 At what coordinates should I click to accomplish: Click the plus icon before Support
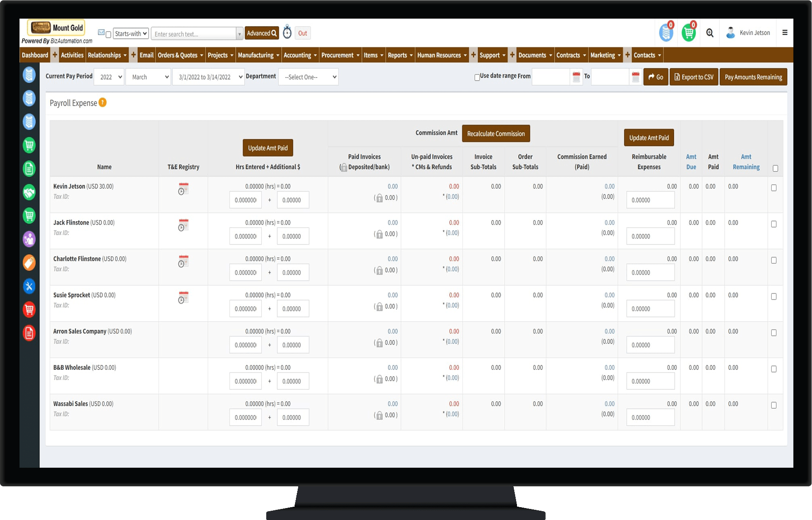tap(474, 55)
